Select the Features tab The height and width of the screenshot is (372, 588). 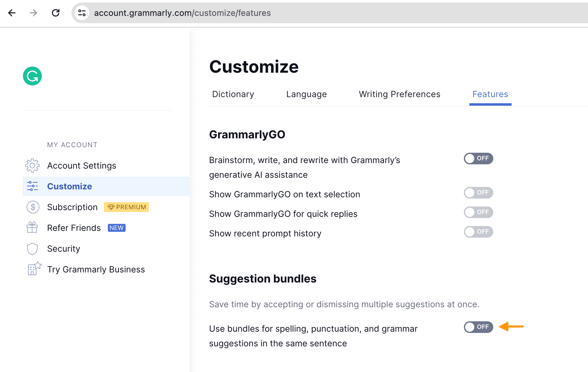point(490,94)
